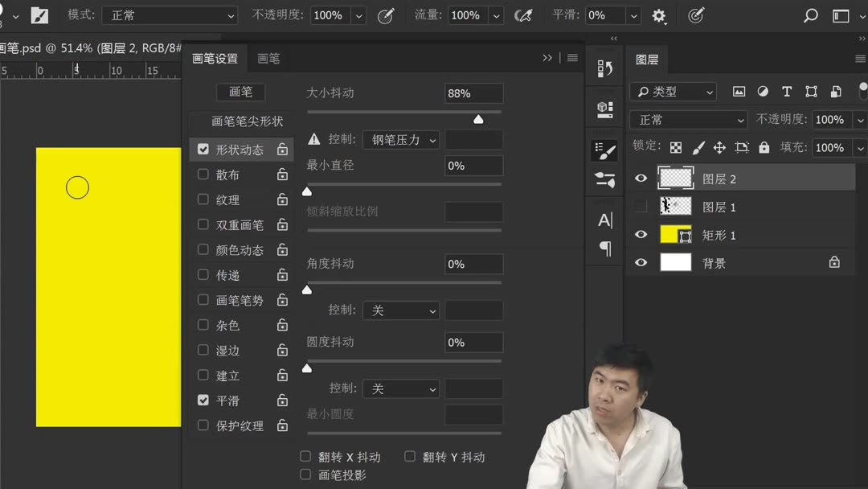
Task: Open the layer blending mode dropdown showing 正常
Action: point(688,119)
